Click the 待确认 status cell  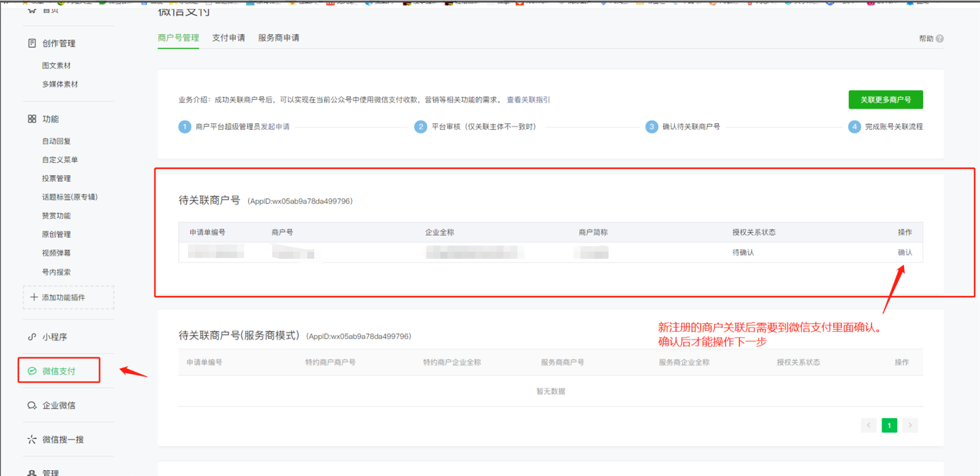pyautogui.click(x=743, y=252)
